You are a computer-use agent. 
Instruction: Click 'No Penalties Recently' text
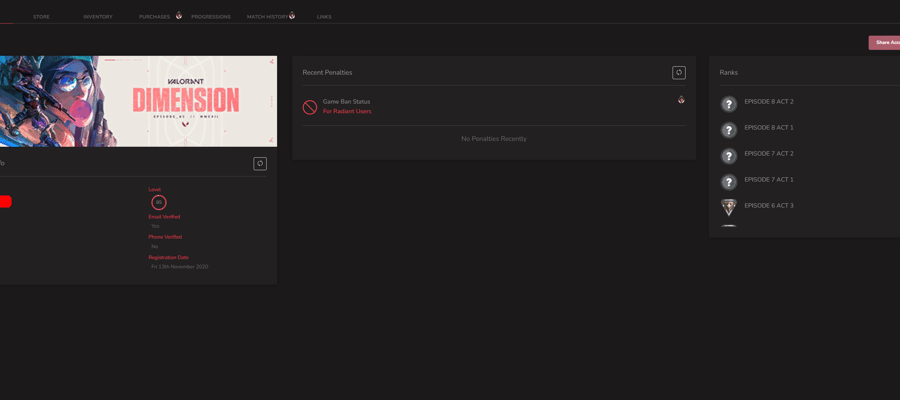click(494, 139)
